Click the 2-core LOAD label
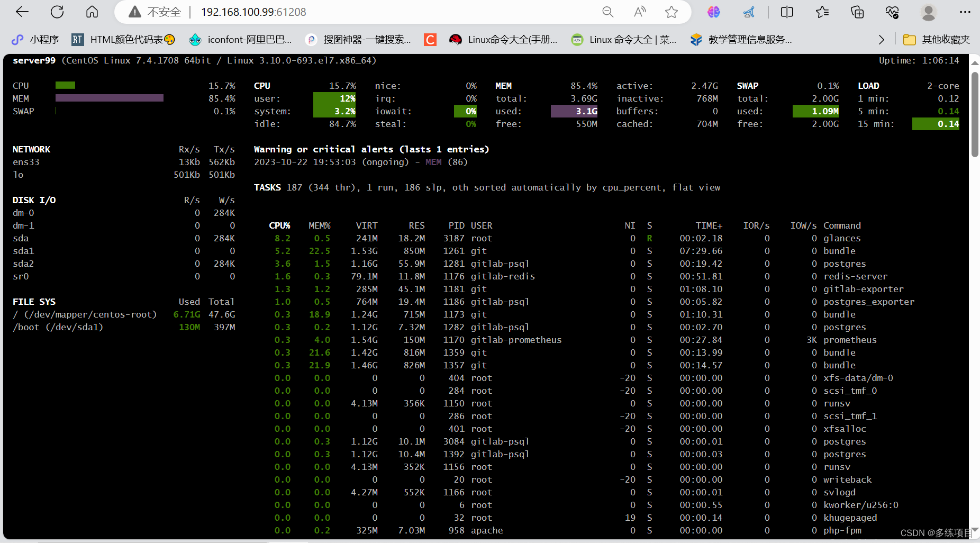The image size is (980, 543). [943, 86]
